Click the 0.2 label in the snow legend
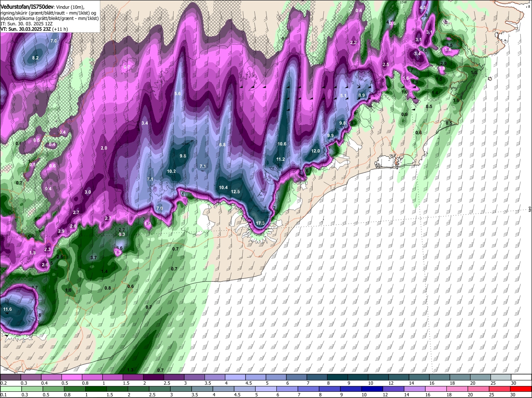This screenshot has width=532, height=398. (3, 383)
